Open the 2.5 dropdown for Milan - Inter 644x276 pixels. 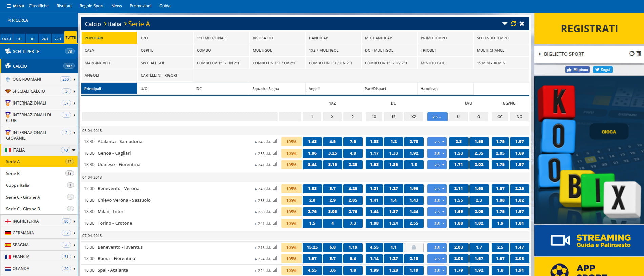click(x=437, y=212)
